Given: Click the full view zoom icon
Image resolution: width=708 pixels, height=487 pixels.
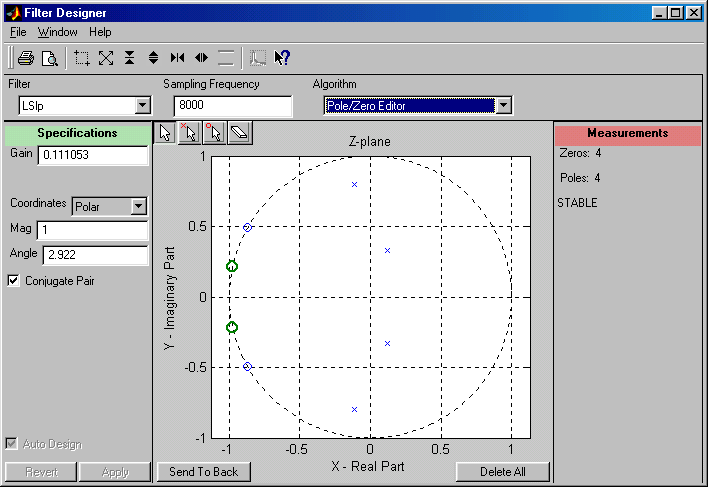Looking at the screenshot, I should tap(106, 58).
